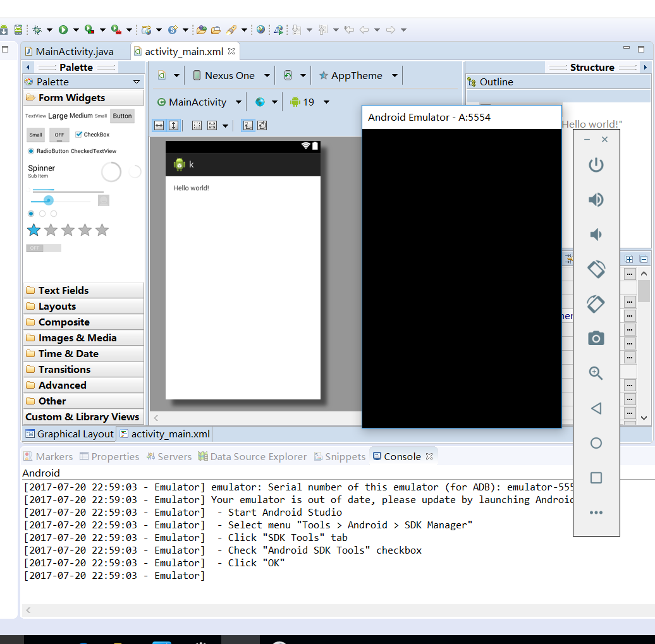Open the Android SDK Manager toolbar icon
Screen dimensions: 655x644
pyautogui.click(x=3, y=30)
